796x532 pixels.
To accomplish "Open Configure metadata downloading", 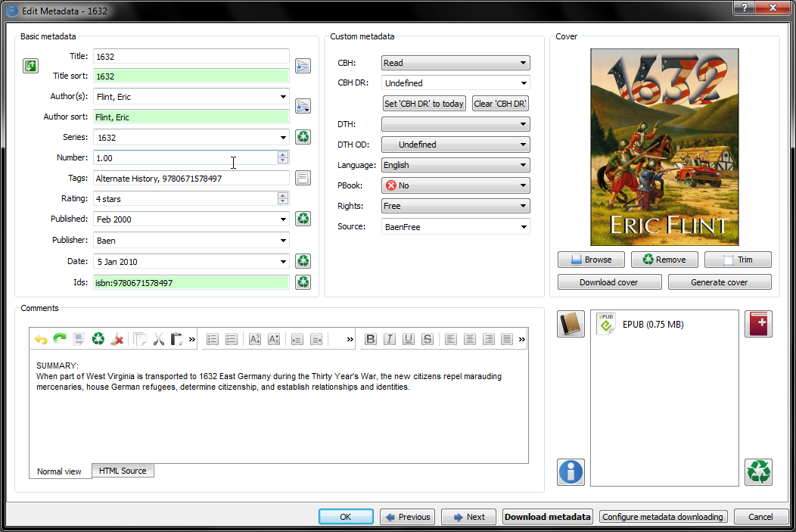I will [x=663, y=517].
